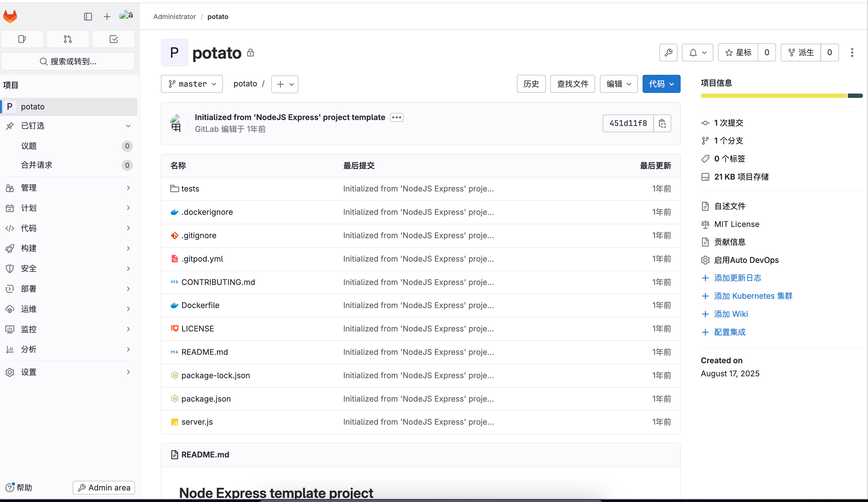Click the 查找文件 button
The width and height of the screenshot is (868, 502).
click(572, 84)
